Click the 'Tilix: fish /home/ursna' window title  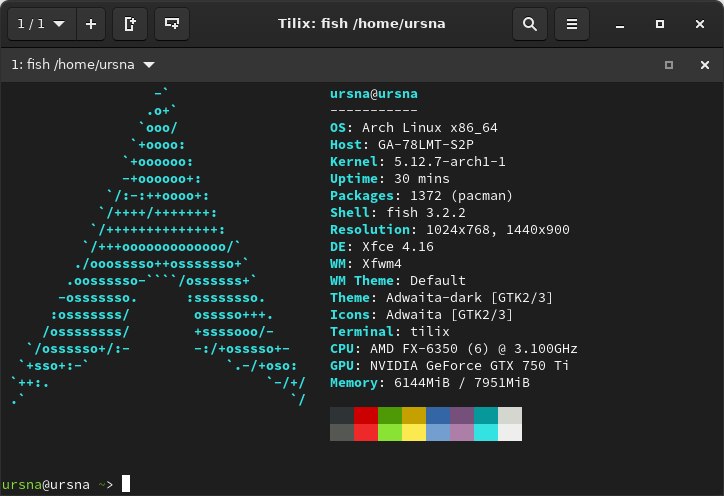click(x=362, y=24)
